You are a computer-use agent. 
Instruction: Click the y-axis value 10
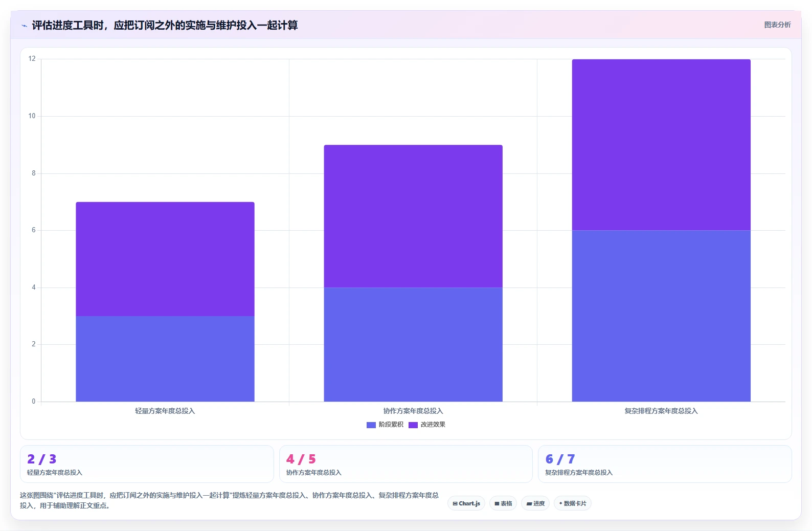pyautogui.click(x=32, y=116)
